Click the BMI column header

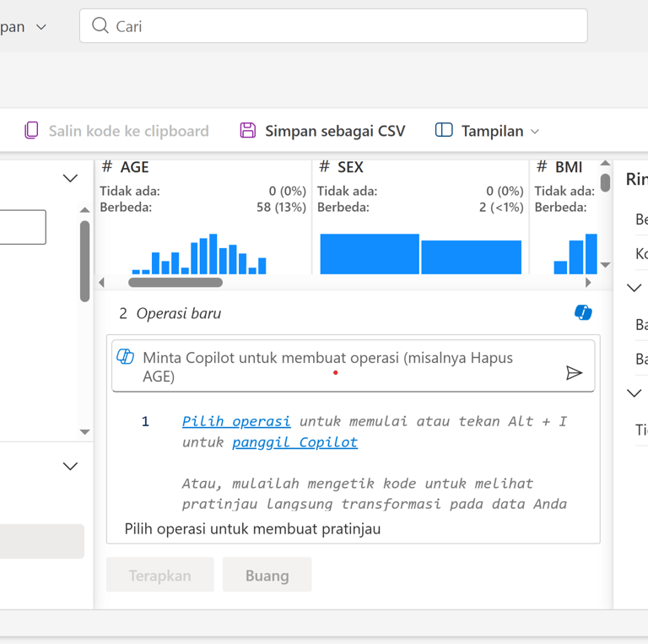point(568,167)
